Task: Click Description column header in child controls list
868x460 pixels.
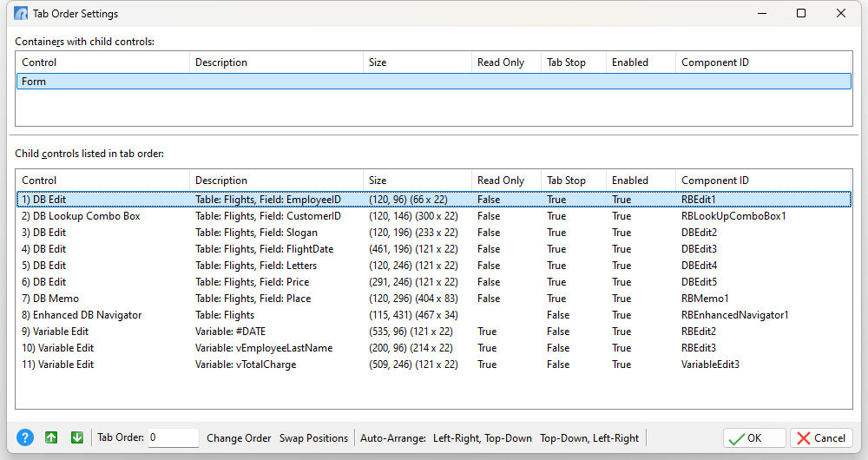Action: [276, 181]
